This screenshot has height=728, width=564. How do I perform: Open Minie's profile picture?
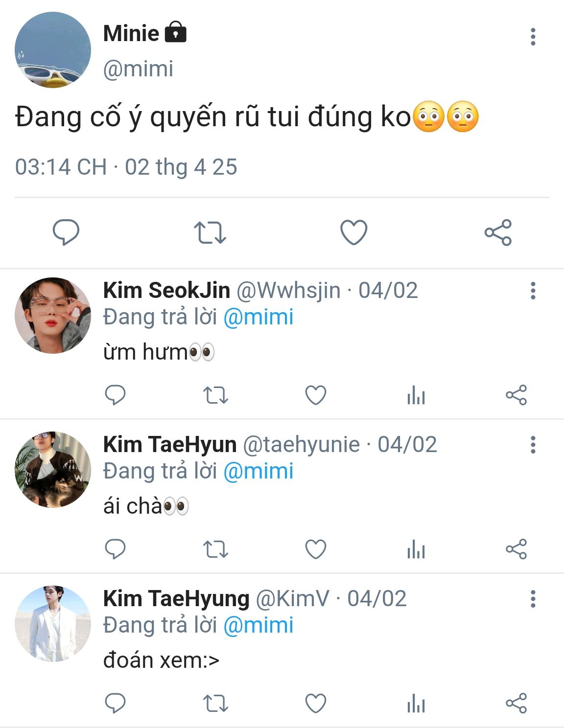[x=53, y=50]
